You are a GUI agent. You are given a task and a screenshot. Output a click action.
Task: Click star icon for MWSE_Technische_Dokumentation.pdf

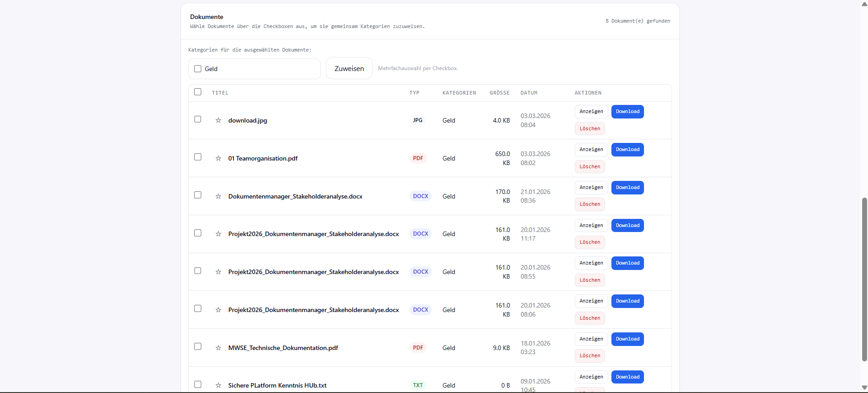pos(218,348)
